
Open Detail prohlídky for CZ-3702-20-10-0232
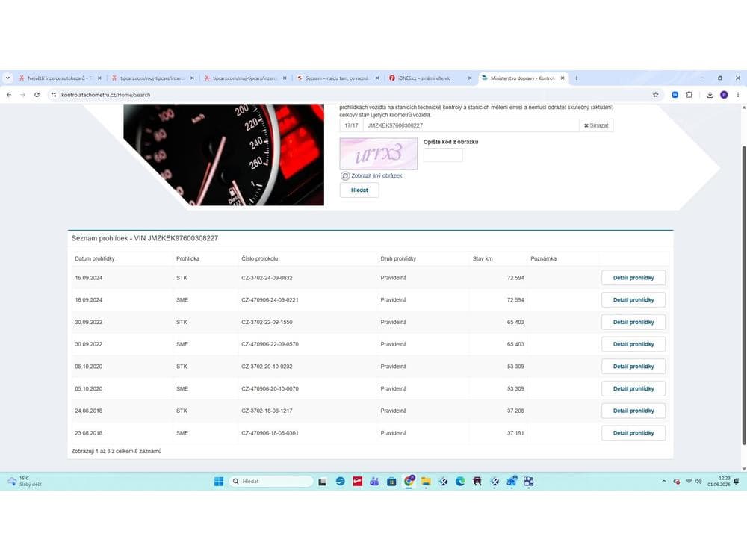(633, 367)
